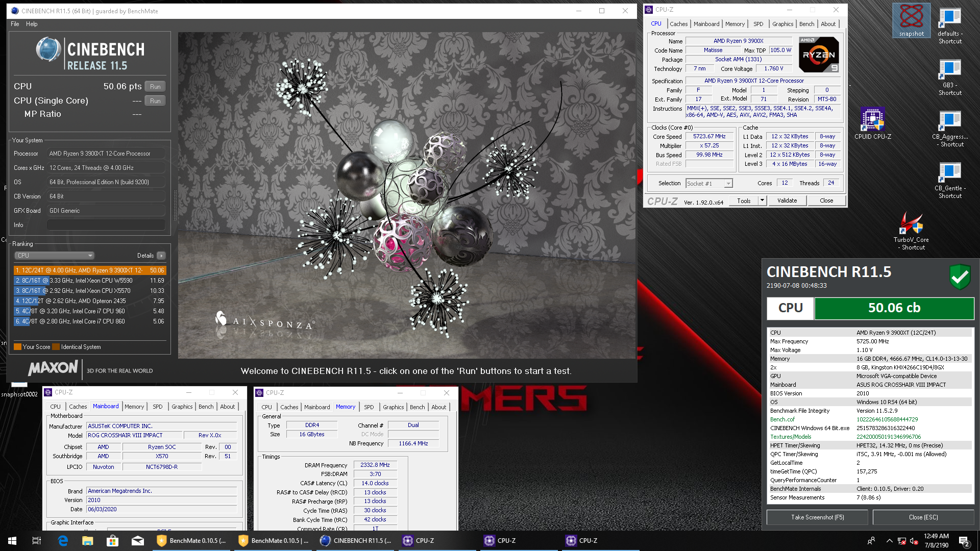This screenshot has width=980, height=551.
Task: Run the CPU benchmark test
Action: pos(155,87)
